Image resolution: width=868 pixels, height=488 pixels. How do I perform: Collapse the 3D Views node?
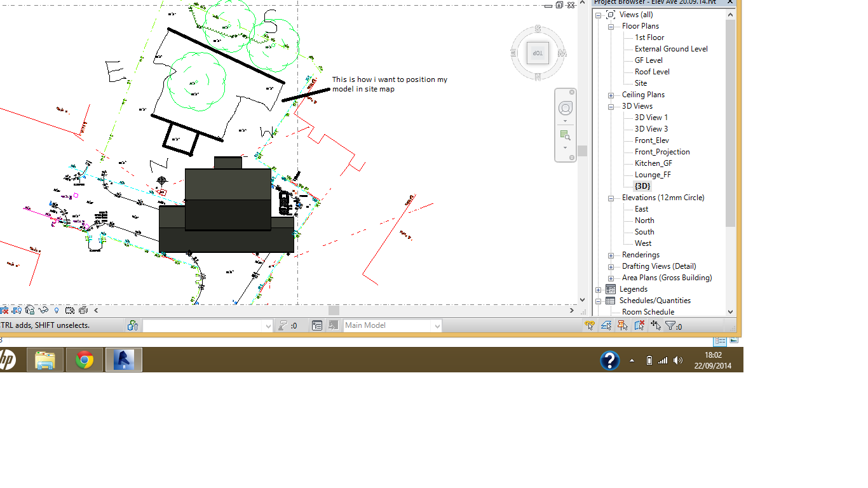[x=611, y=106]
